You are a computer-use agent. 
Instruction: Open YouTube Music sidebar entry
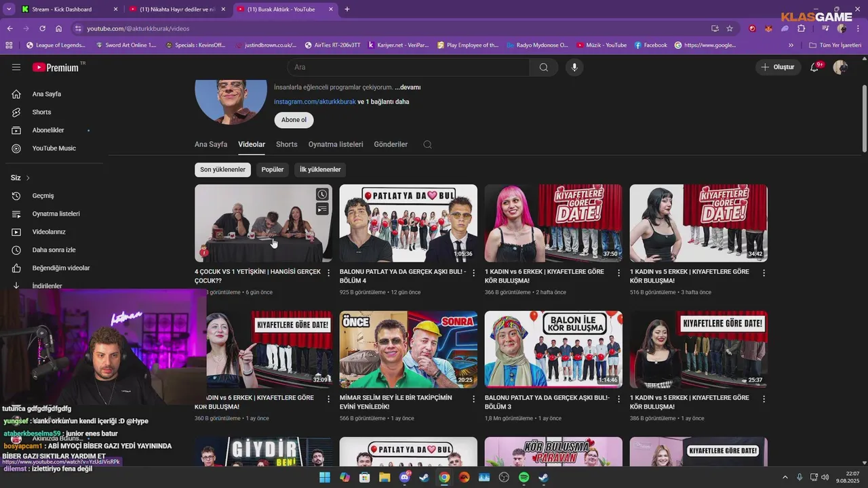pyautogui.click(x=54, y=148)
